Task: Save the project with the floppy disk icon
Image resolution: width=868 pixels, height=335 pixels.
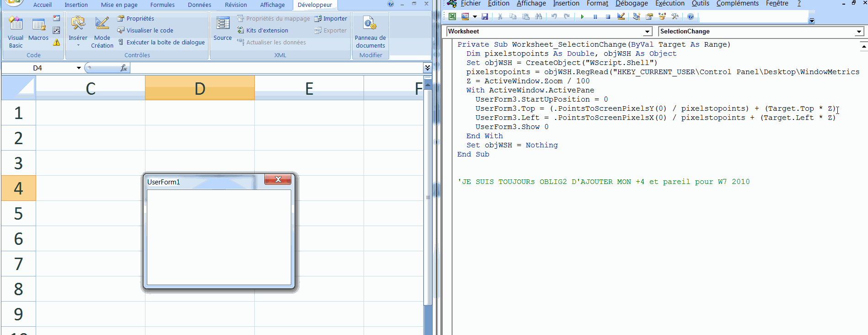Action: [485, 16]
